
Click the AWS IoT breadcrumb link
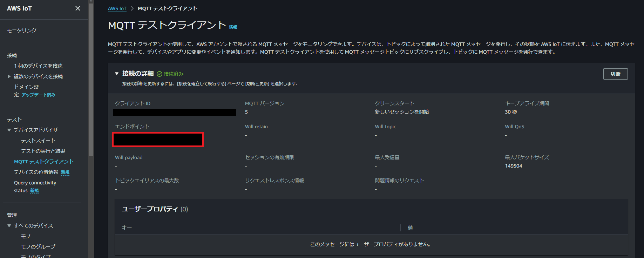coord(117,8)
